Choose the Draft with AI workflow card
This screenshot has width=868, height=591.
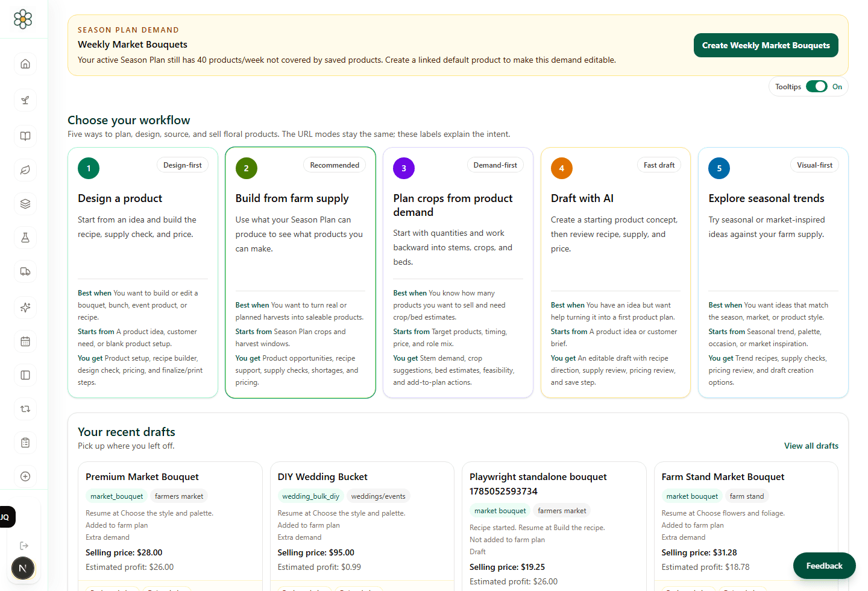(615, 273)
